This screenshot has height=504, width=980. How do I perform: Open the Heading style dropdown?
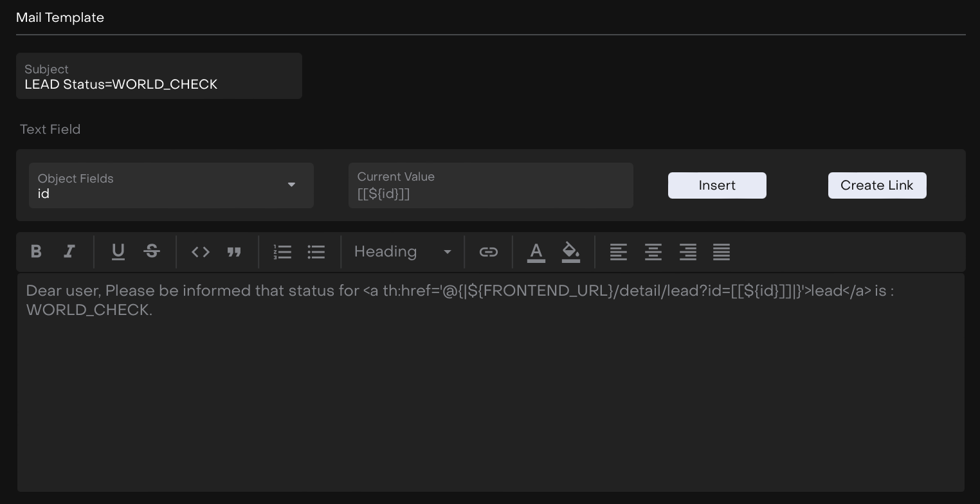(403, 252)
